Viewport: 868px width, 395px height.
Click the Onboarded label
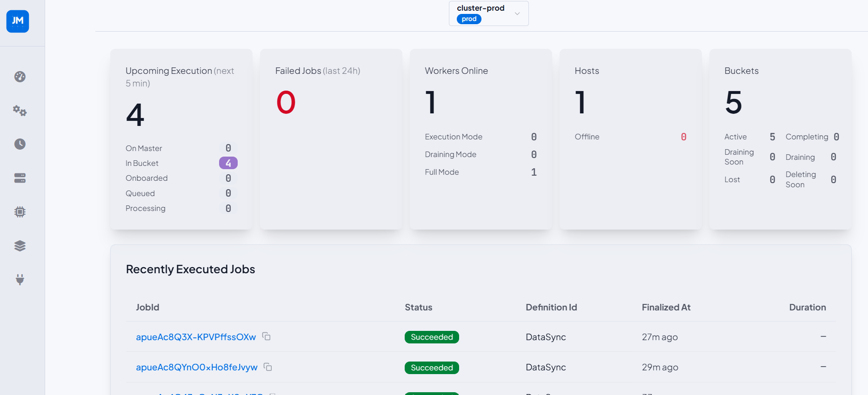point(147,178)
